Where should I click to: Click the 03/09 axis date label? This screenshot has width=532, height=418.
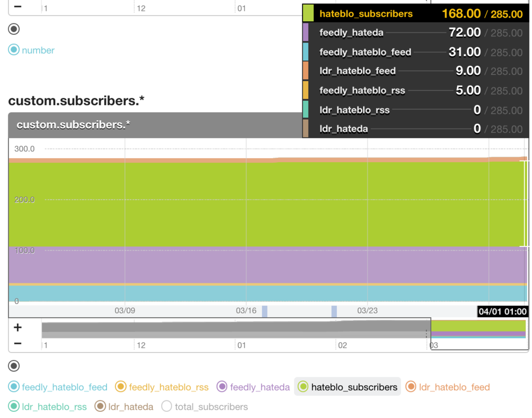coord(125,311)
